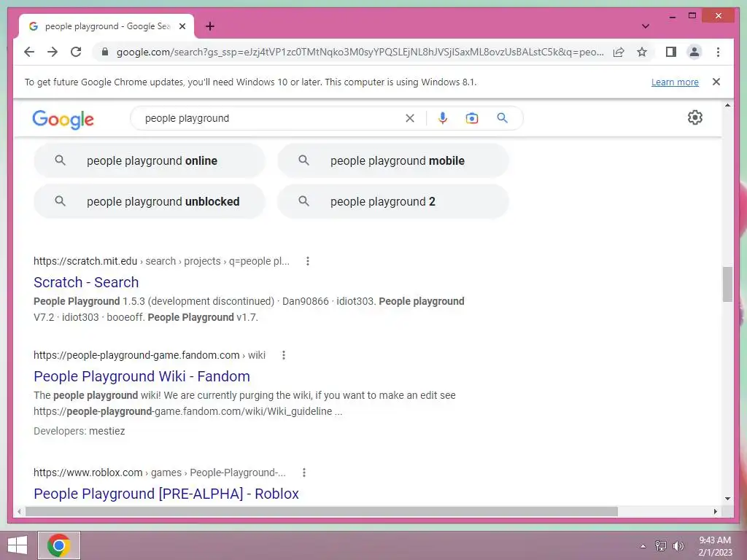The width and height of the screenshot is (747, 560).
Task: Search by image with the camera icon
Action: coord(472,118)
